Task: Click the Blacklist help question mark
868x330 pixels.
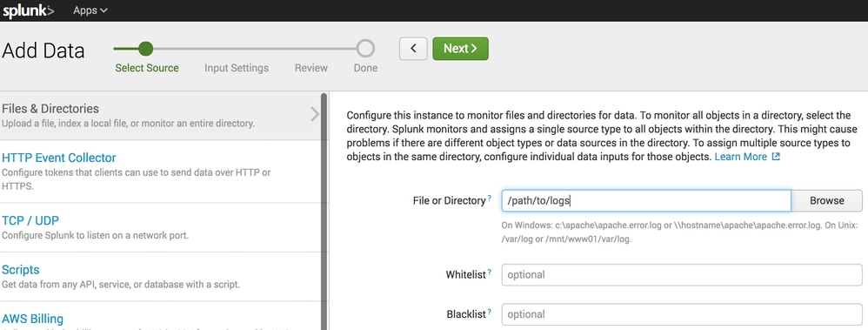Action: (490, 313)
